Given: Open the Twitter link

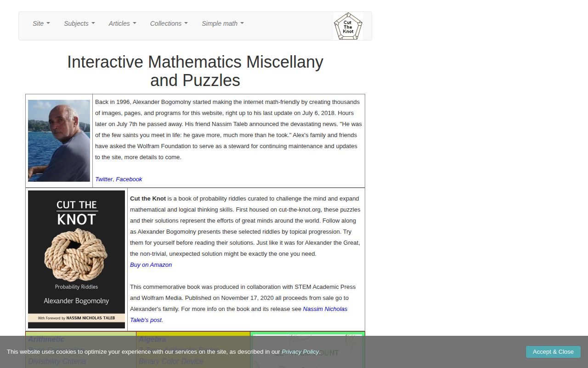Looking at the screenshot, I should pyautogui.click(x=104, y=179).
